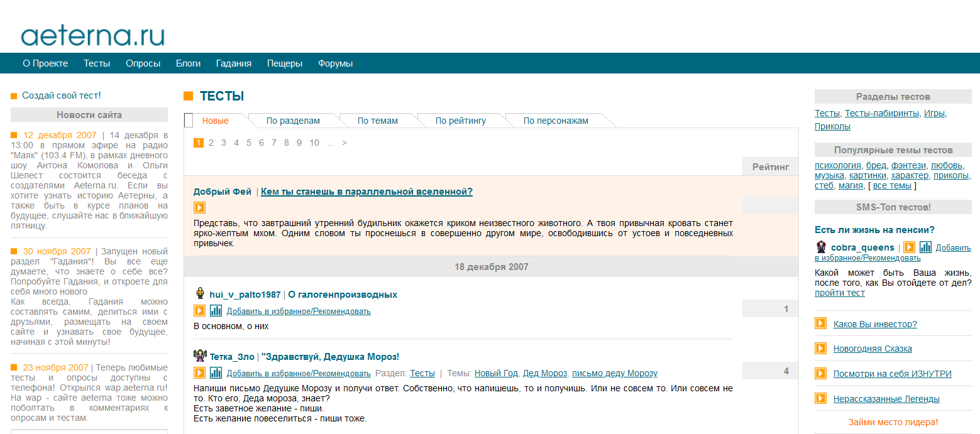Click play icon for О галогенпроизводных test
The image size is (980, 434).
[199, 310]
